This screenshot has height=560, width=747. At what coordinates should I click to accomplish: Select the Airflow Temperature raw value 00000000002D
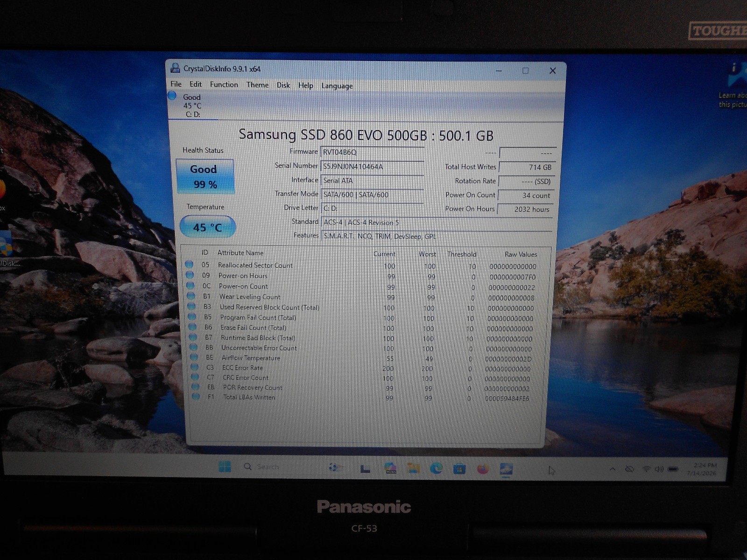508,359
